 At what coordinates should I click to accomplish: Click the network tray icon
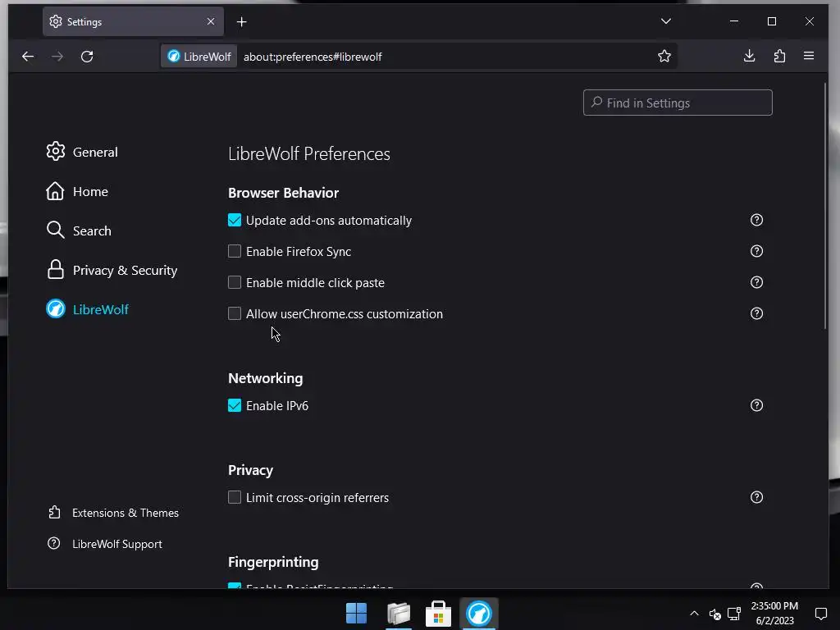click(x=734, y=614)
